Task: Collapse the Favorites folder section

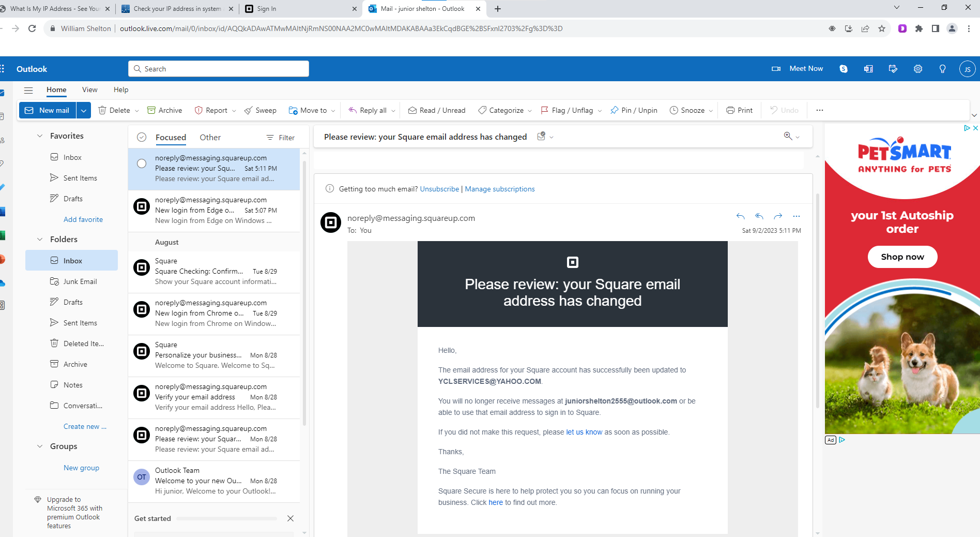Action: (x=40, y=136)
